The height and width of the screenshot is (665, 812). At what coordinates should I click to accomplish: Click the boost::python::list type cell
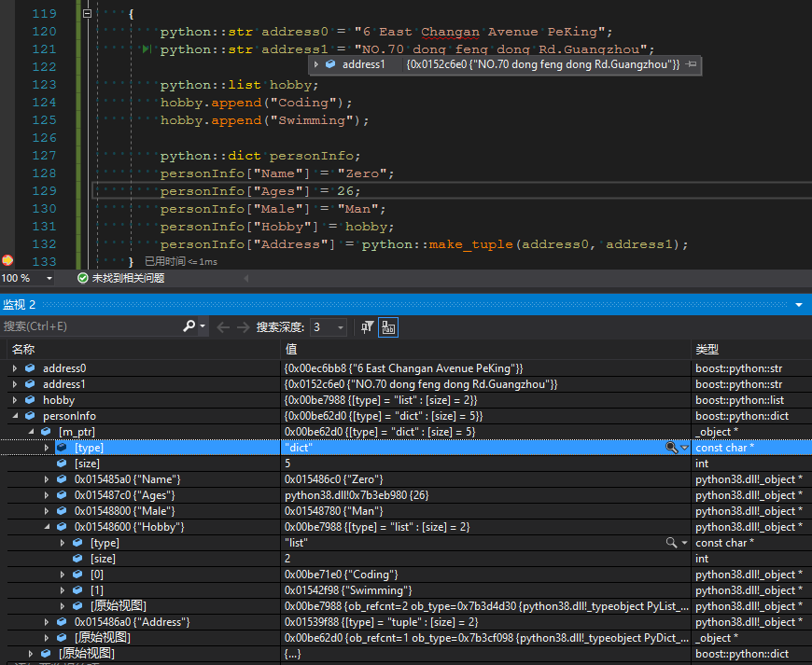739,400
